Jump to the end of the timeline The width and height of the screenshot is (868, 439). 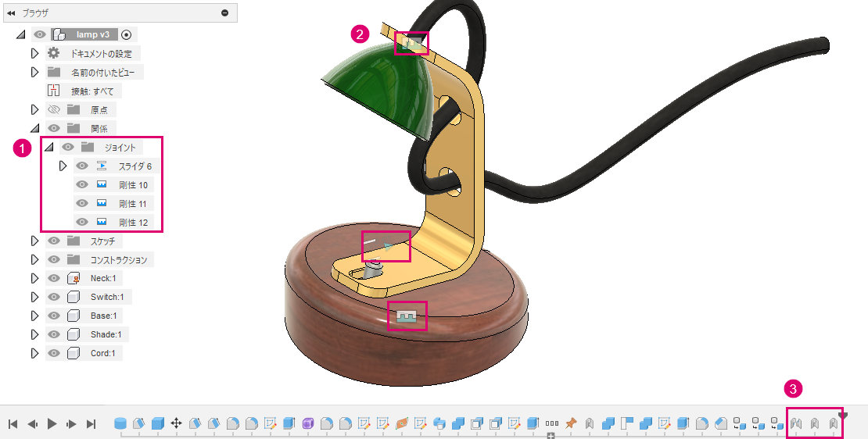point(91,424)
